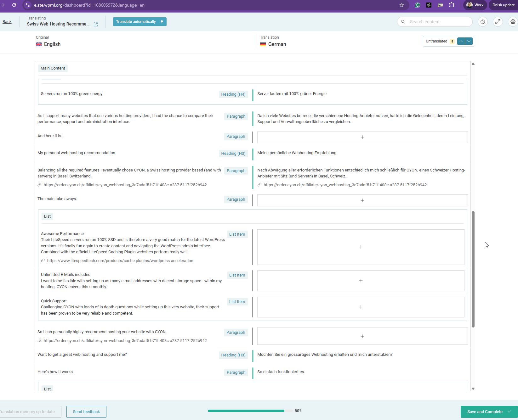The image size is (518, 420).
Task: Click Translate automatically button
Action: pyautogui.click(x=139, y=22)
